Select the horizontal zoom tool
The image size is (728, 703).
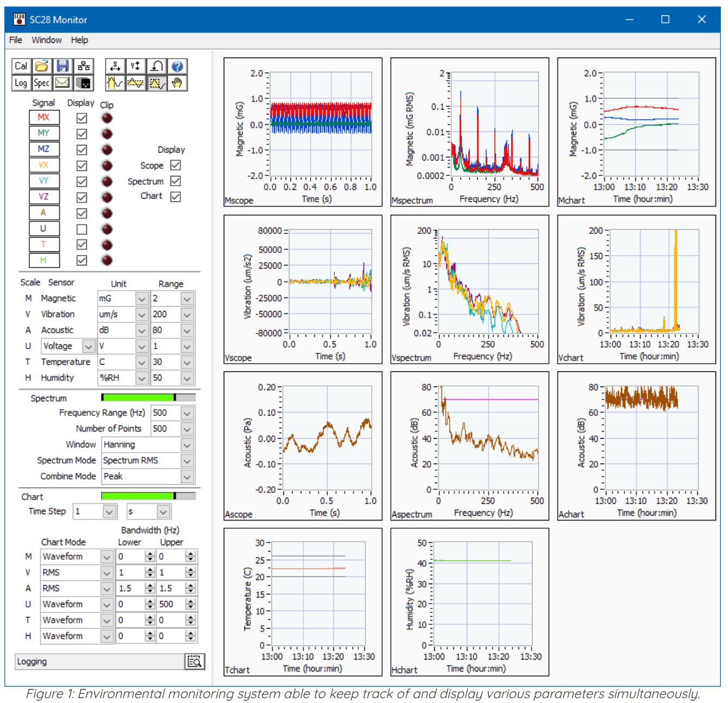(x=115, y=83)
